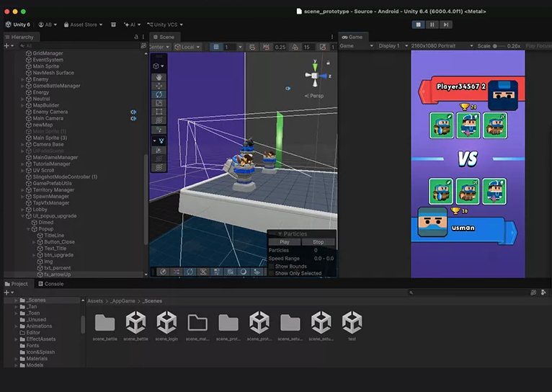This screenshot has width=552, height=392.
Task: Collapse the Particles overlay header arrow
Action: (280, 234)
